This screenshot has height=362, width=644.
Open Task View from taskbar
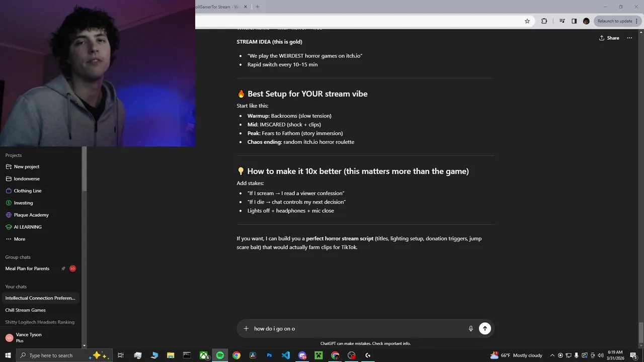[121, 355]
